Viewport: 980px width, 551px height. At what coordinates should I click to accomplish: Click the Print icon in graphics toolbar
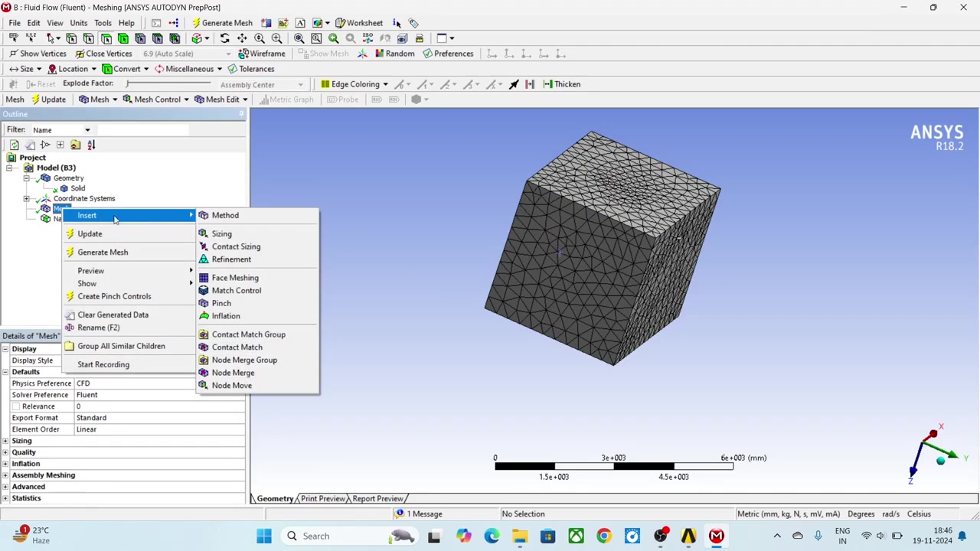tap(420, 38)
